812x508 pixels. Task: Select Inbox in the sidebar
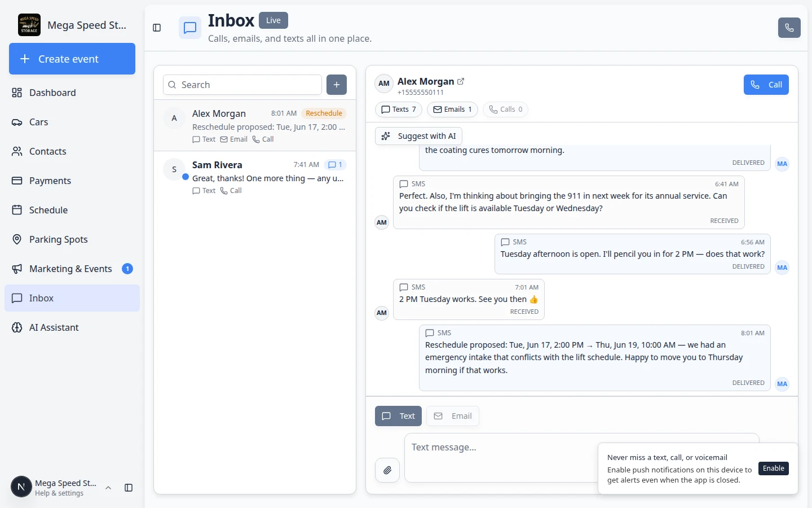[72, 298]
